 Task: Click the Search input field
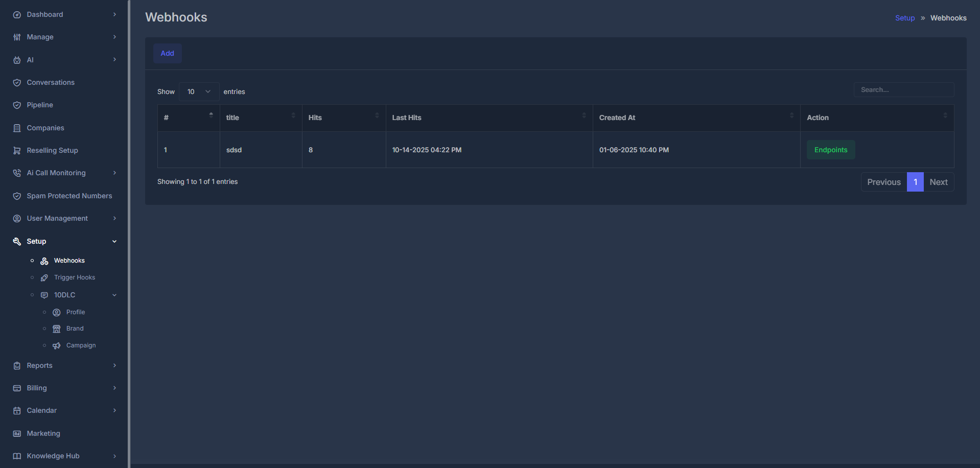903,89
